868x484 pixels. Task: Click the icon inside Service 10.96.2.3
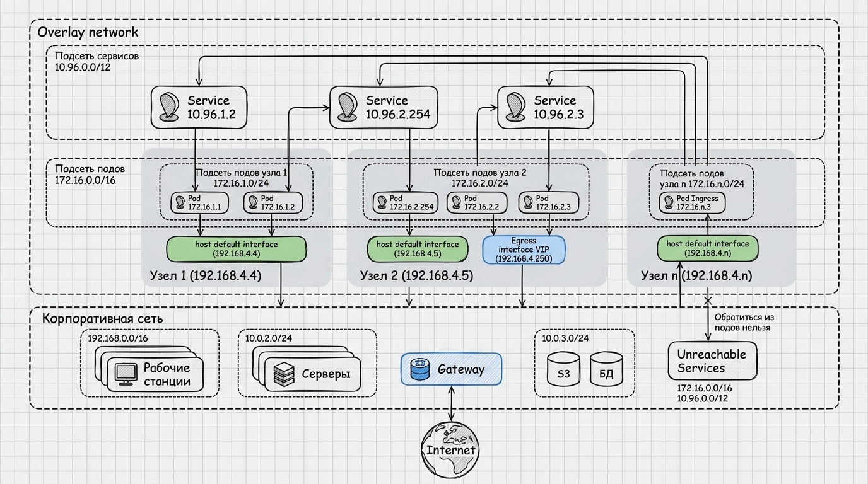[x=515, y=107]
